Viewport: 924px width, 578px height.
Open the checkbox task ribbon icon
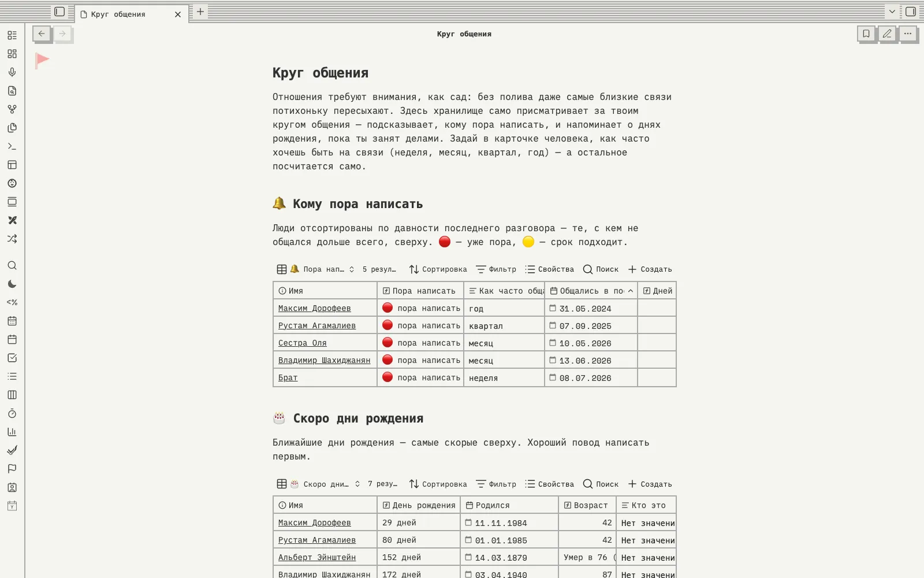(x=12, y=358)
